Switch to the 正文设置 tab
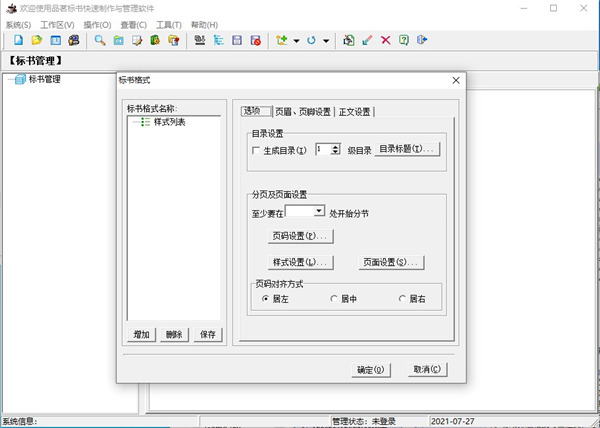This screenshot has width=600, height=428. click(x=354, y=112)
